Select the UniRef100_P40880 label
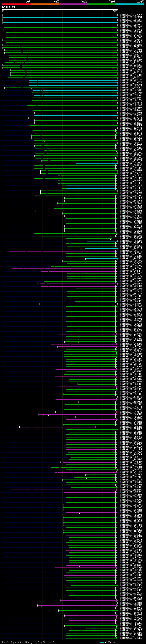The height and width of the screenshot is (644, 146). tap(131, 216)
